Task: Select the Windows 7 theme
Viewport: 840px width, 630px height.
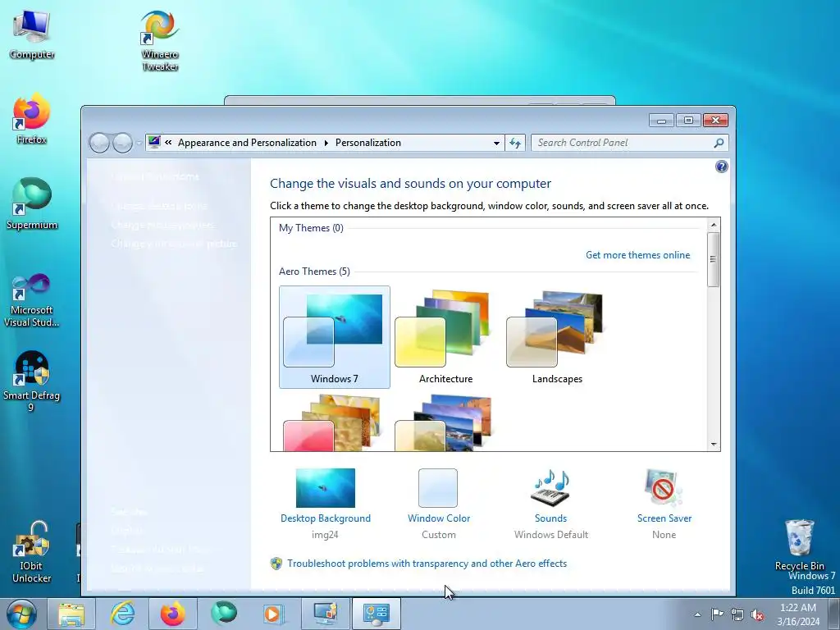Action: point(335,337)
